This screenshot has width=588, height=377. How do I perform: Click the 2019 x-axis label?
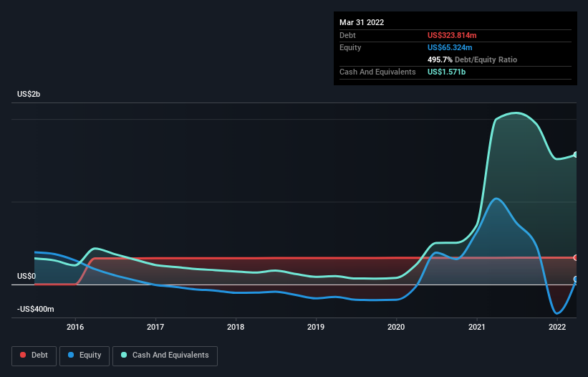click(316, 327)
